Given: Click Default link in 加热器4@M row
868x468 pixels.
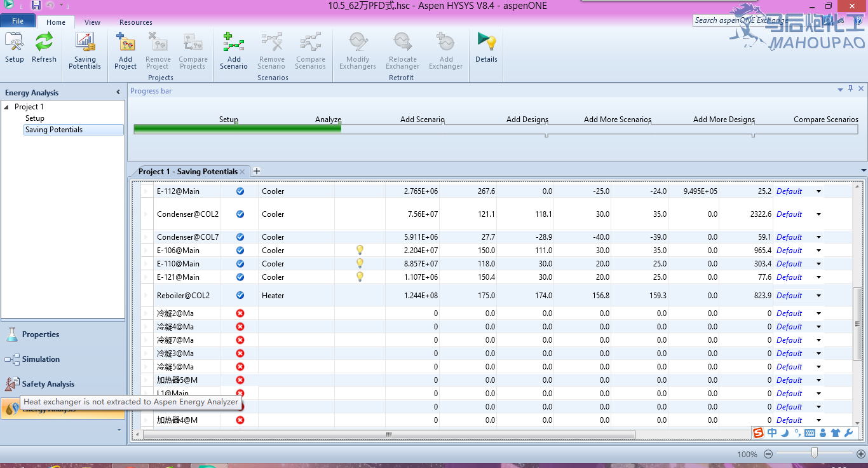Looking at the screenshot, I should point(789,420).
